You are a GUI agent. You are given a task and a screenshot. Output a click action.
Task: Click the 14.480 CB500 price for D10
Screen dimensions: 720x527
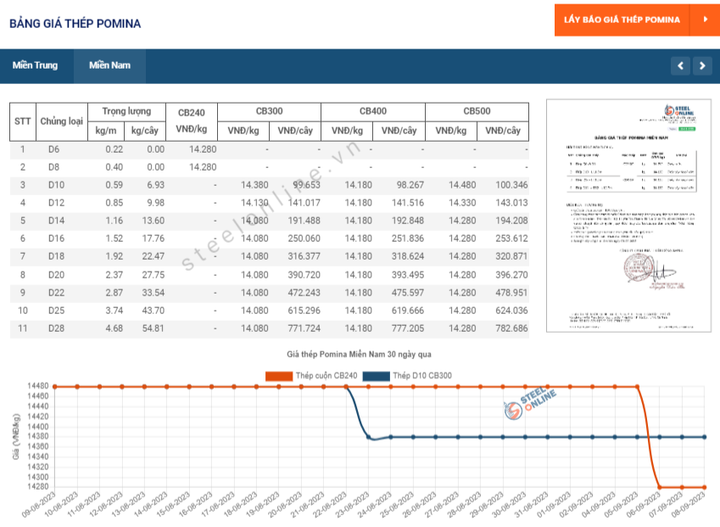coord(462,185)
